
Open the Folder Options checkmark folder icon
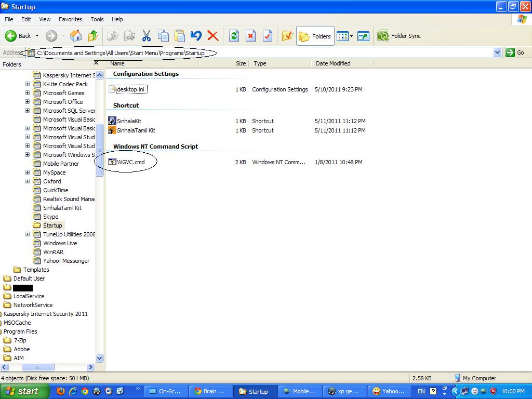click(287, 36)
